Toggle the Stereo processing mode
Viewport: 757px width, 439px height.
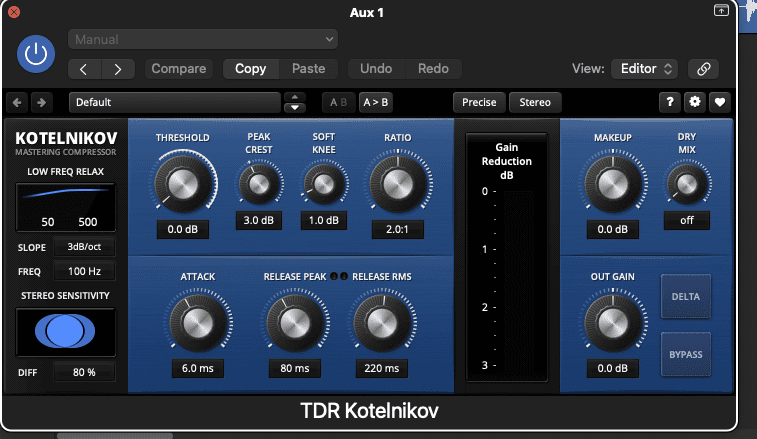click(535, 102)
